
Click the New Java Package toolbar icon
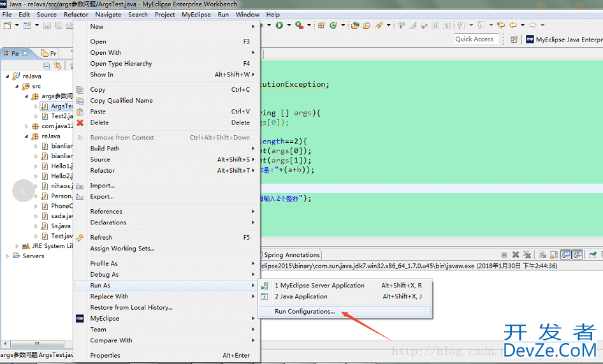pyautogui.click(x=321, y=25)
